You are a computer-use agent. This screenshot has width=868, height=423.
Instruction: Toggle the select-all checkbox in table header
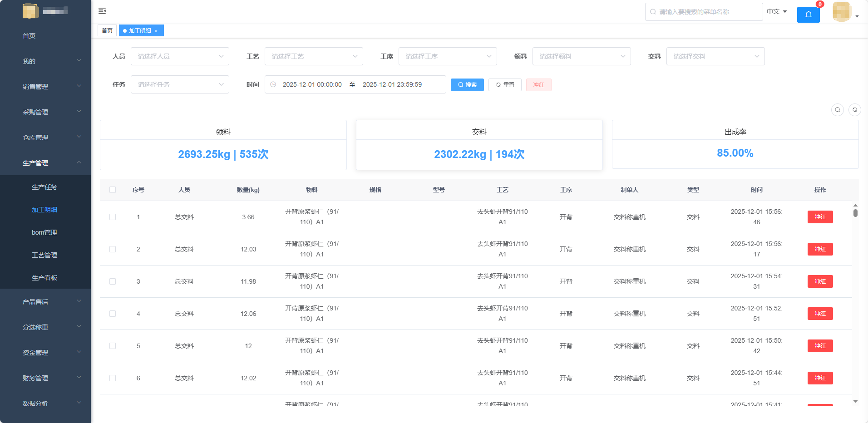[113, 190]
